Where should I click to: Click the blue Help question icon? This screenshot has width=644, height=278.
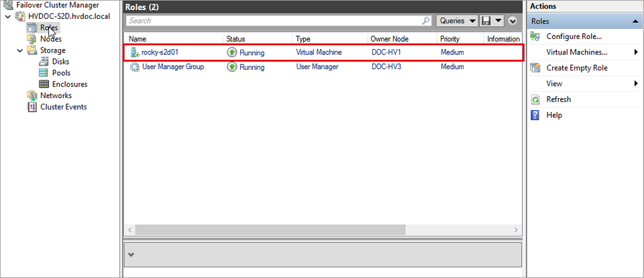click(535, 115)
